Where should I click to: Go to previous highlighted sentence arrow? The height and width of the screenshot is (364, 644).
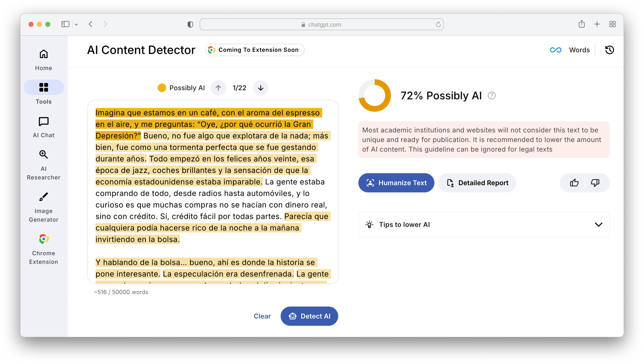point(218,88)
